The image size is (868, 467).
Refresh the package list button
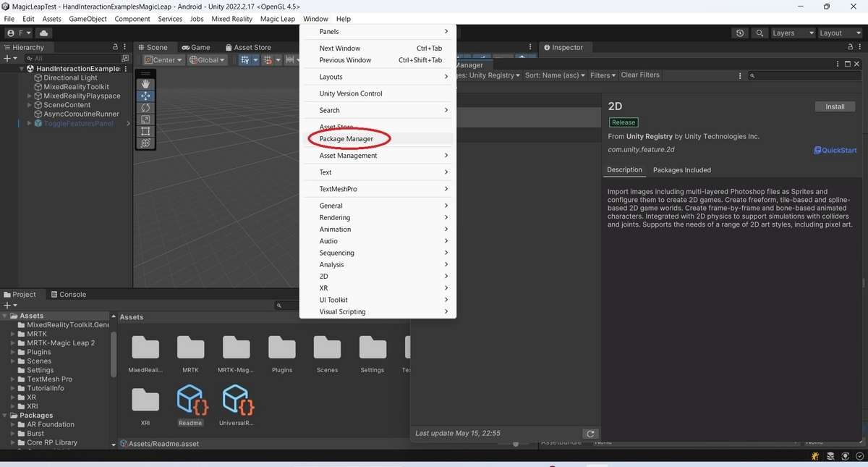(x=590, y=434)
